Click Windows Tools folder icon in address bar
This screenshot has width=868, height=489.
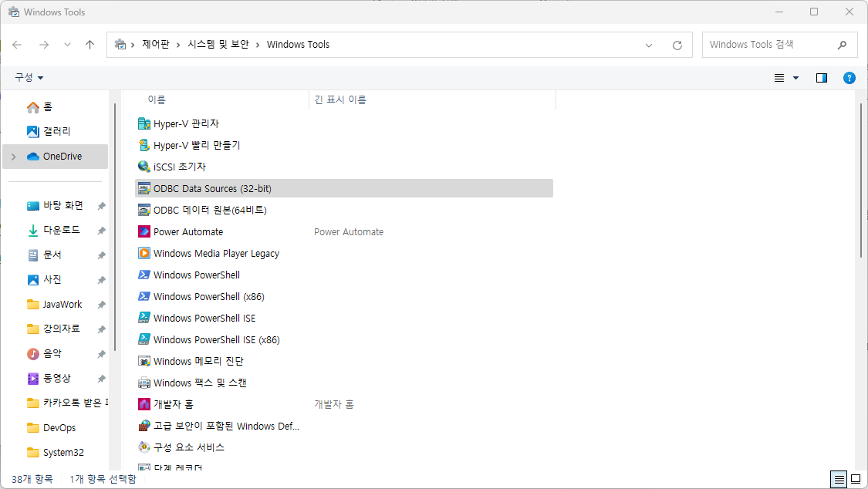(x=120, y=44)
